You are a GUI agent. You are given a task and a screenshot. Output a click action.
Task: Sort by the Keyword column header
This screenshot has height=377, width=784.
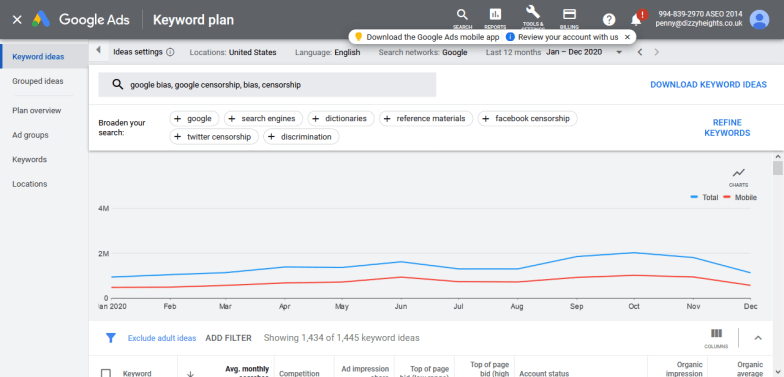[137, 373]
